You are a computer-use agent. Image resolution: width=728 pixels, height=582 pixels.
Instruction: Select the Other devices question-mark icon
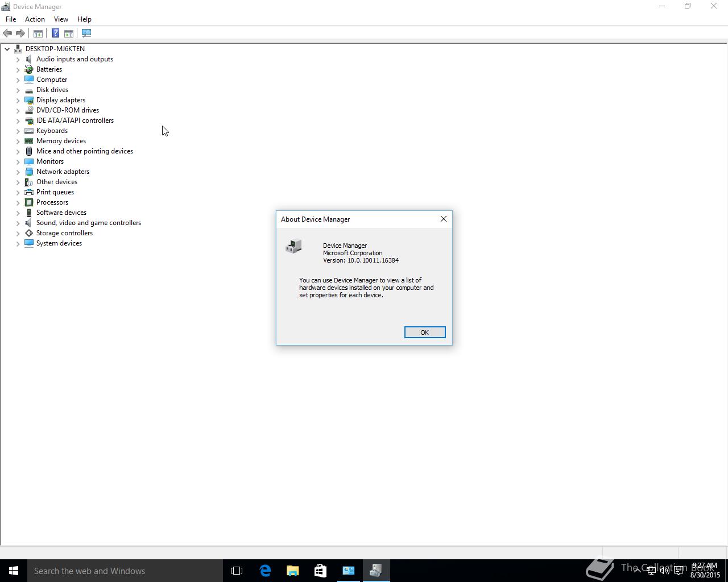point(29,182)
